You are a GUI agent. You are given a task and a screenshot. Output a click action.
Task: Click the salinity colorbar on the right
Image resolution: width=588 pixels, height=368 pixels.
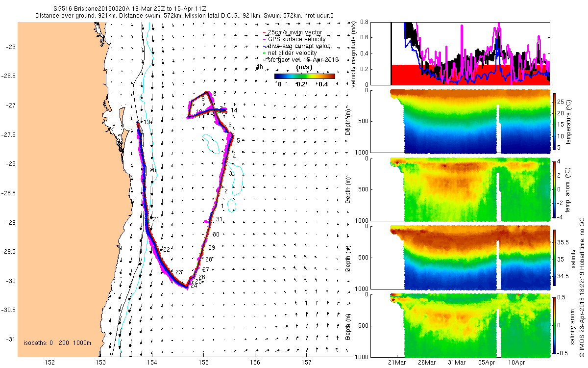click(555, 258)
